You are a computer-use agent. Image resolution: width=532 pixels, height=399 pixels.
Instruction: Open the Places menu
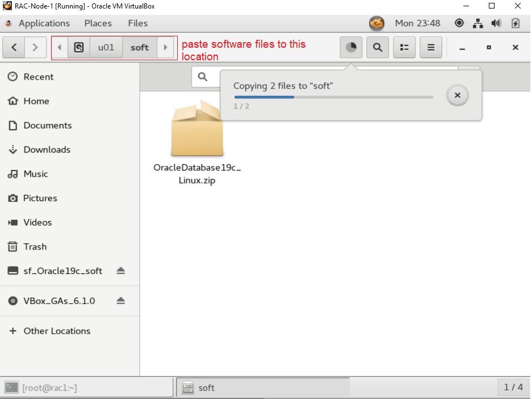click(98, 23)
